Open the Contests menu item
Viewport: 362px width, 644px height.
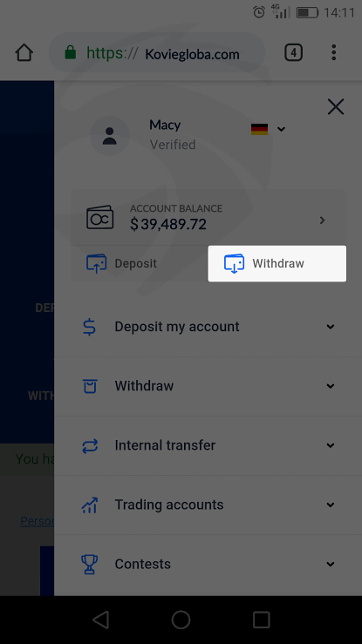pyautogui.click(x=208, y=564)
